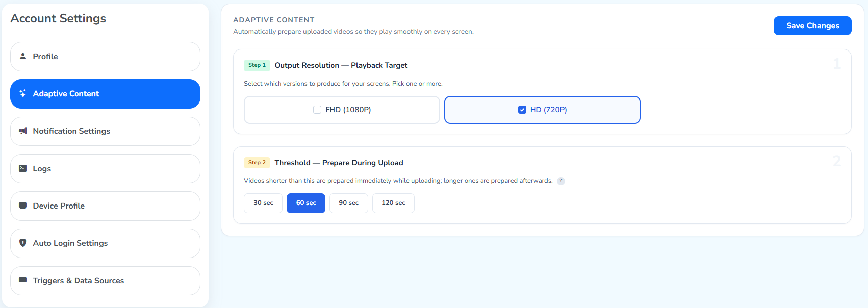Click the Account Settings heading
Viewport: 868px width, 308px height.
[x=58, y=18]
